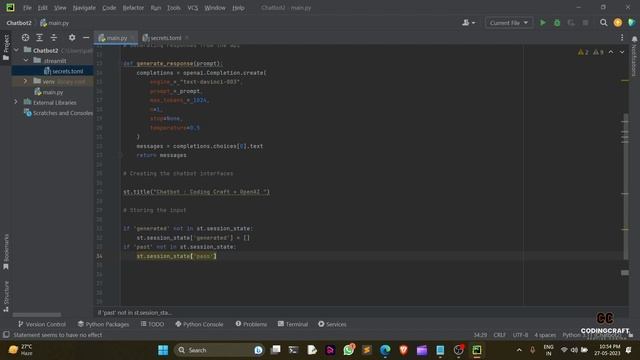Click the select opened file target icon
Viewport: 640px width, 360px height.
click(25, 38)
